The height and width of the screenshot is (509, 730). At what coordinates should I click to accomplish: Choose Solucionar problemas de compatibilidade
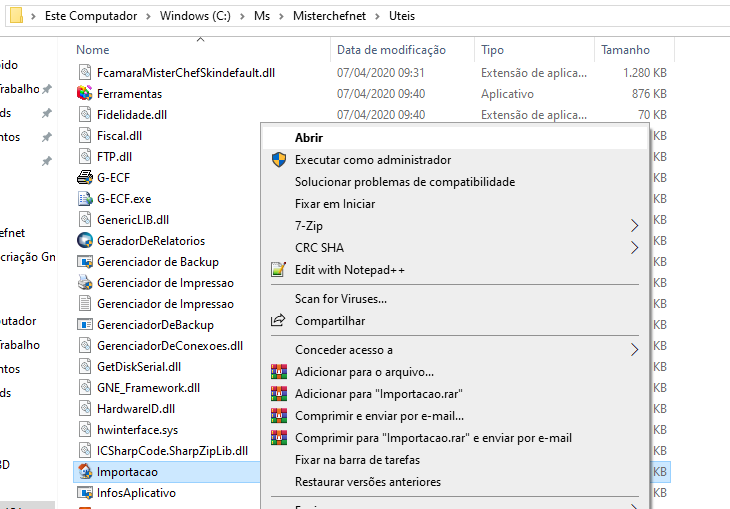point(455,182)
